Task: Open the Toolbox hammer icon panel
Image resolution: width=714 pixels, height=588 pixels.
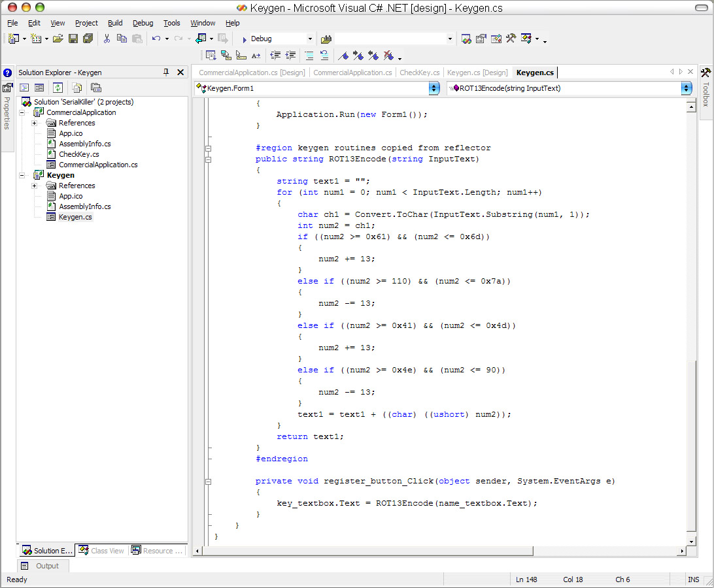Action: coord(705,73)
